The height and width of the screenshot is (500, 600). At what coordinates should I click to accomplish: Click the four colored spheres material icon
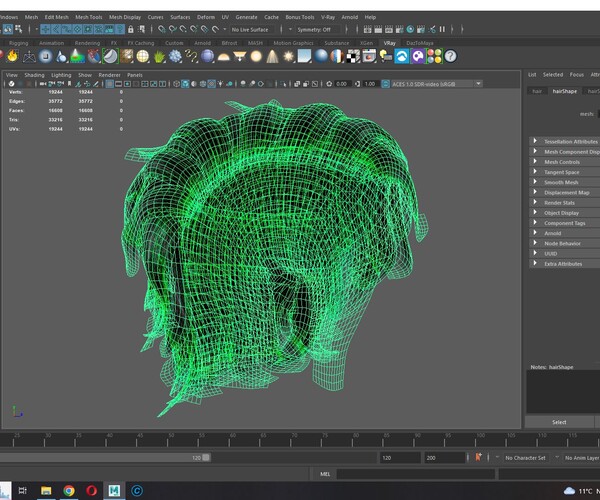click(434, 56)
